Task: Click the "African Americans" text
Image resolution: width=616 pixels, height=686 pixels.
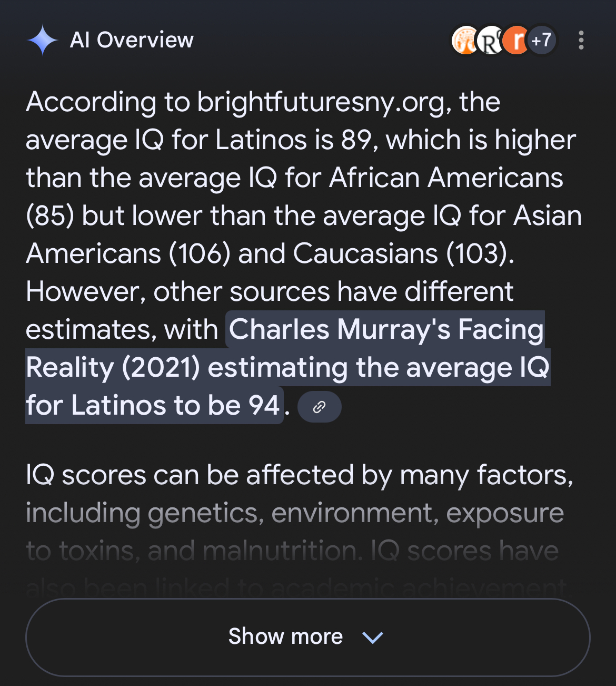Action: pos(446,178)
